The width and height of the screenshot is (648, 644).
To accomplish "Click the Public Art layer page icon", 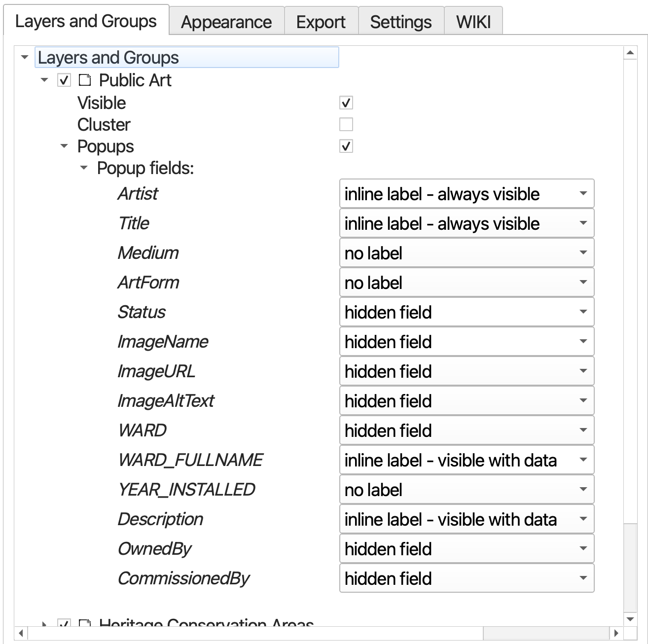I will (85, 80).
